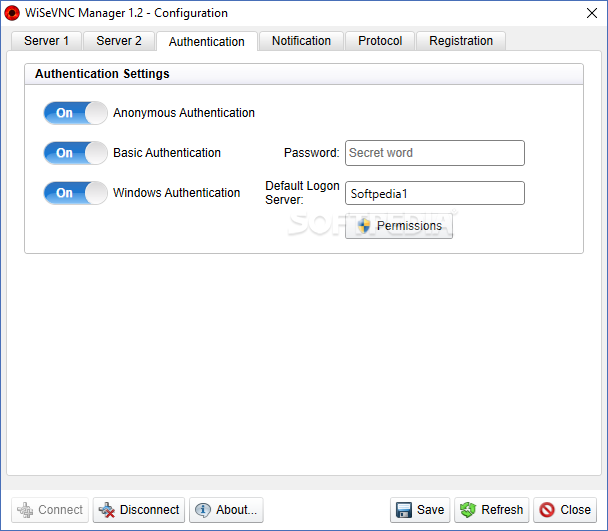Screen dimensions: 608x531
Task: Click the red prohibited Close icon
Action: (547, 510)
